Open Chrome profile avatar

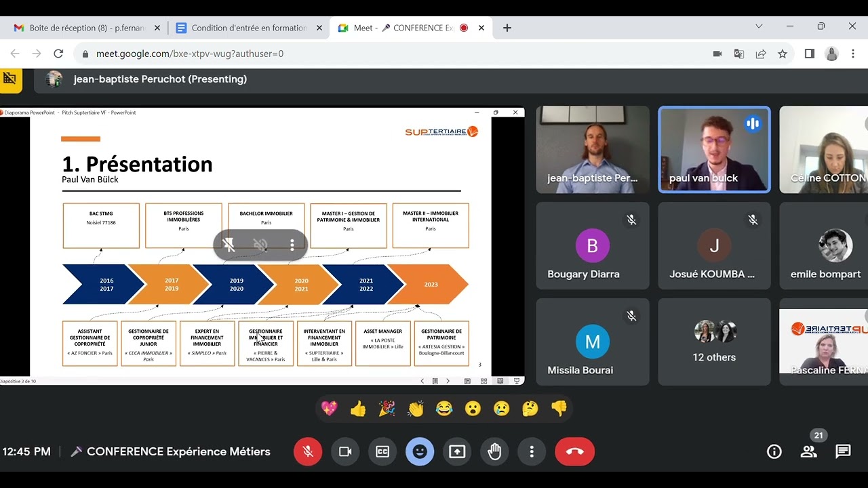[831, 54]
